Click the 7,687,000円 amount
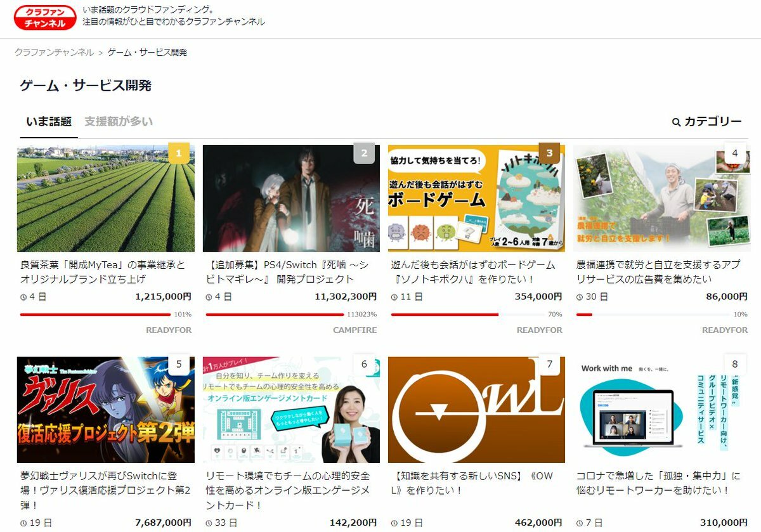Viewport: 761px width, 532px height. (163, 523)
